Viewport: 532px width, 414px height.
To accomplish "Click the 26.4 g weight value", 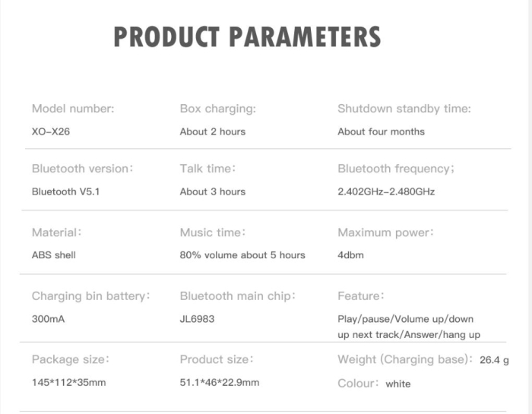I will 494,360.
